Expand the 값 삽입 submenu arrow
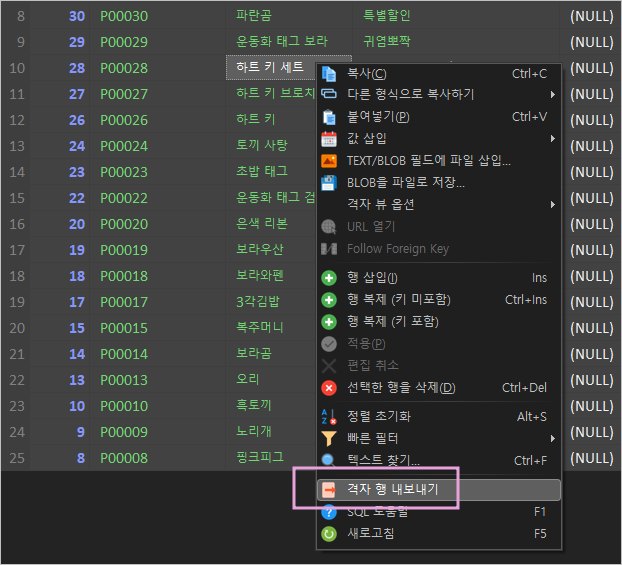The height and width of the screenshot is (565, 622). pos(553,138)
